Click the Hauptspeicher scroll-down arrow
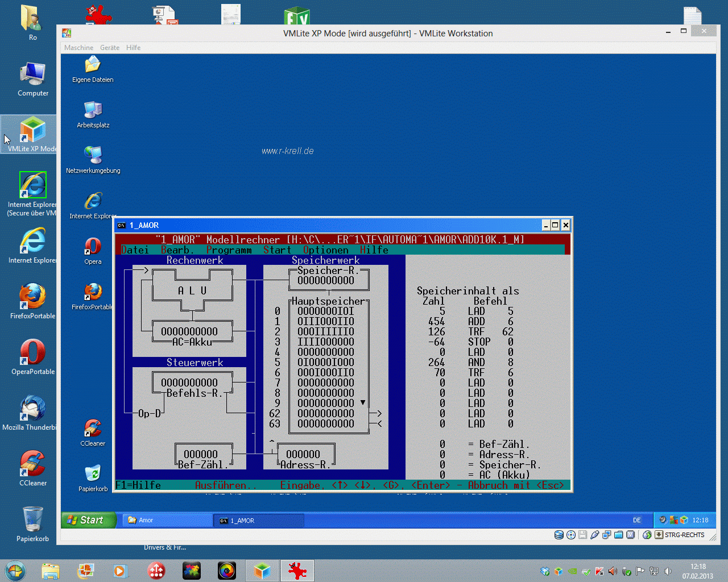 (x=363, y=403)
